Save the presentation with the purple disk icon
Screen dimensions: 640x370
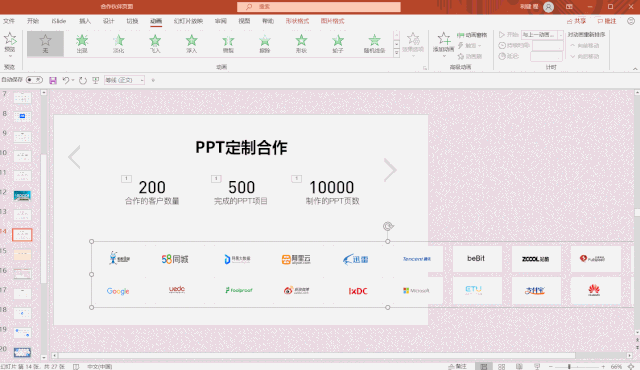click(x=53, y=80)
